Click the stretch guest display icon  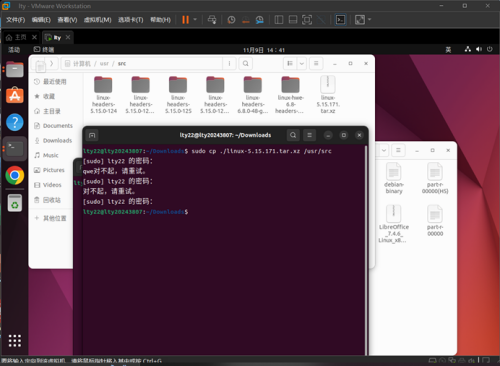click(x=360, y=20)
